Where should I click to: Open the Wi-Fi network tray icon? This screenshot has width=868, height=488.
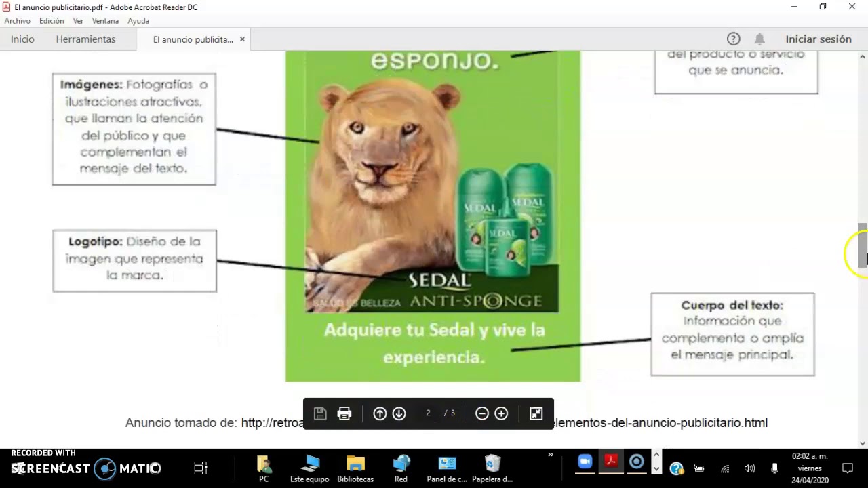[x=725, y=468]
